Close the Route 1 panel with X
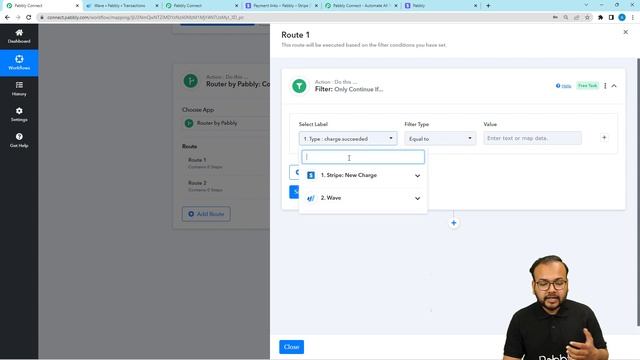Screen dimensions: 640x360 [625, 32]
